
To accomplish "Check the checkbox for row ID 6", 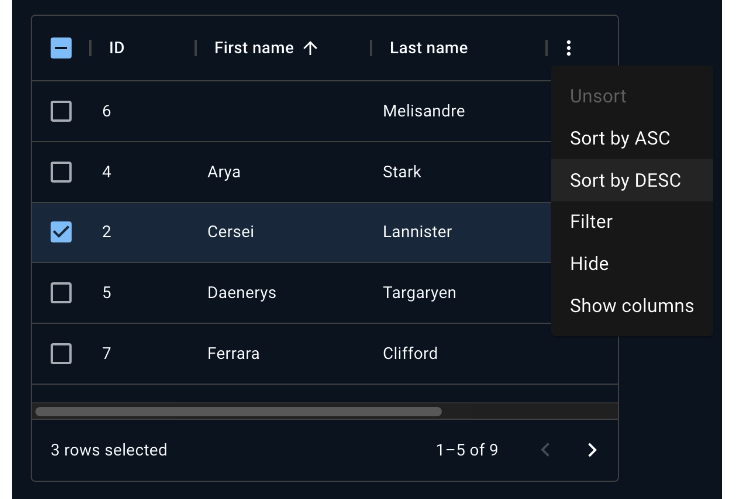I will (61, 111).
